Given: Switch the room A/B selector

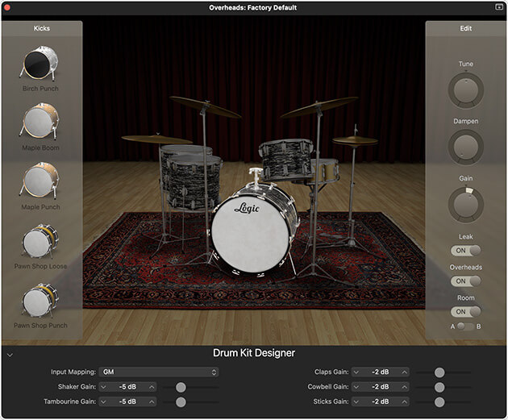Looking at the screenshot, I should click(465, 326).
